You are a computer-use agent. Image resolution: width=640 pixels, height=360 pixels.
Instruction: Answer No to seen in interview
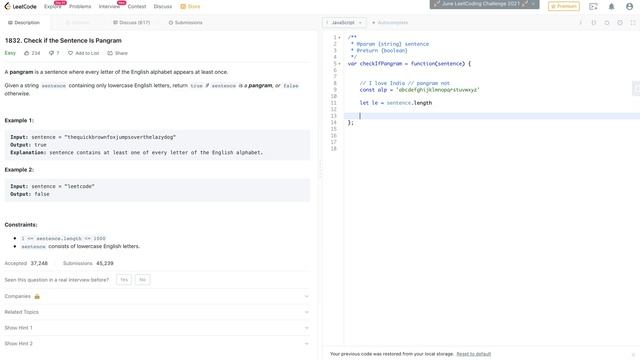tap(142, 280)
